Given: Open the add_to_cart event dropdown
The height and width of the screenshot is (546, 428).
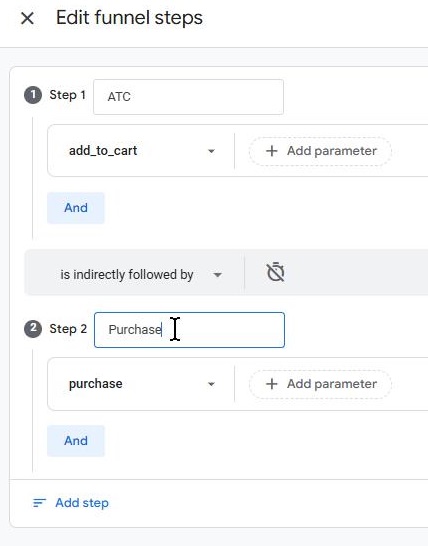Looking at the screenshot, I should pyautogui.click(x=141, y=151).
